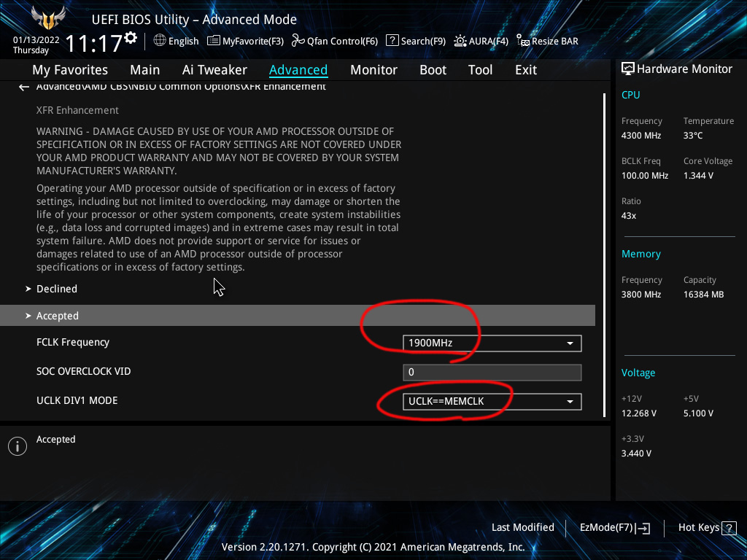
Task: Click the settings gear next to the clock
Action: tap(131, 38)
